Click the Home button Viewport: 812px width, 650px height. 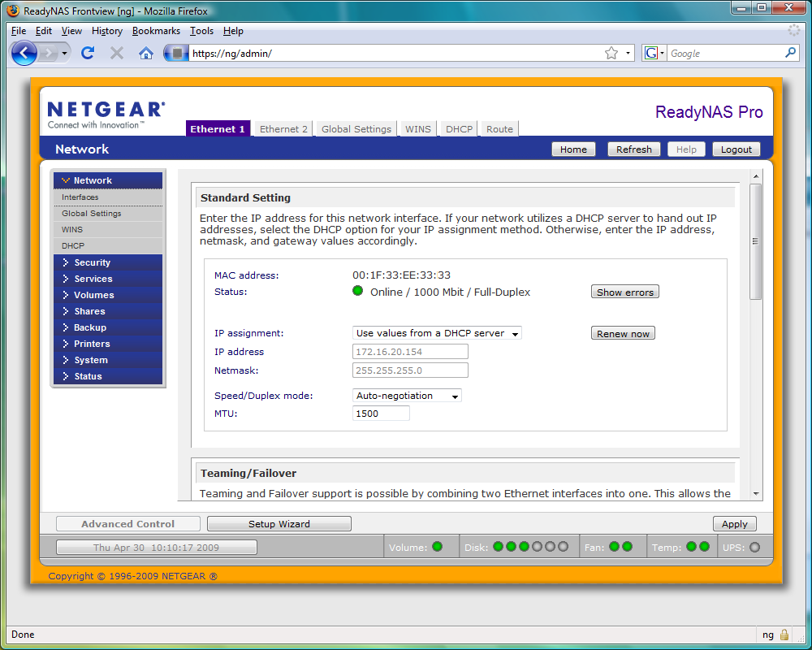[573, 149]
